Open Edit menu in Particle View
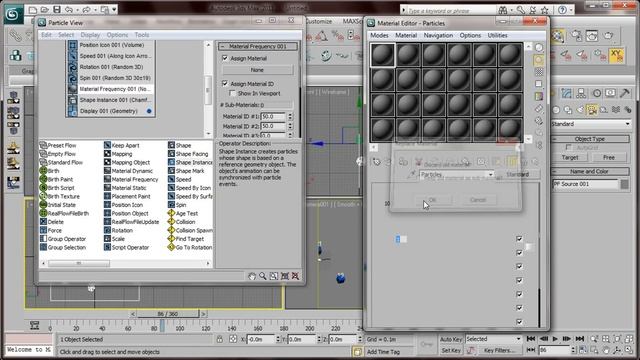The image size is (640, 360). (x=46, y=35)
